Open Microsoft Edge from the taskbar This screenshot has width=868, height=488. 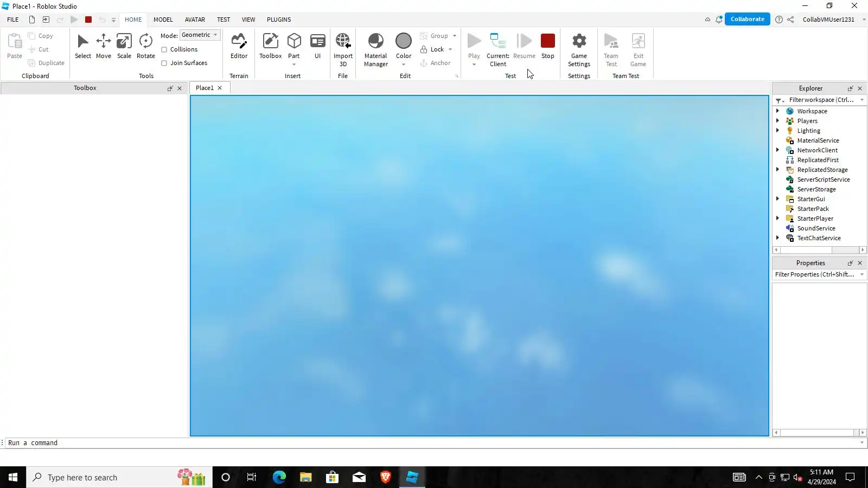point(279,477)
